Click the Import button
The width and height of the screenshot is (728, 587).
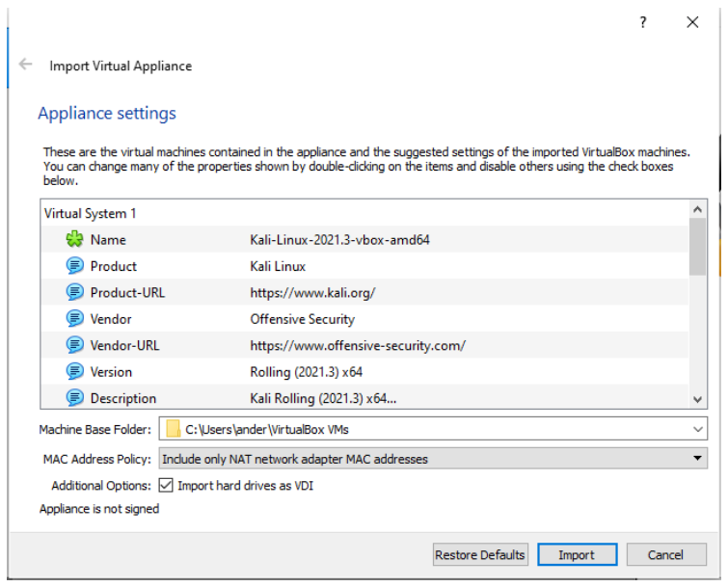point(578,554)
